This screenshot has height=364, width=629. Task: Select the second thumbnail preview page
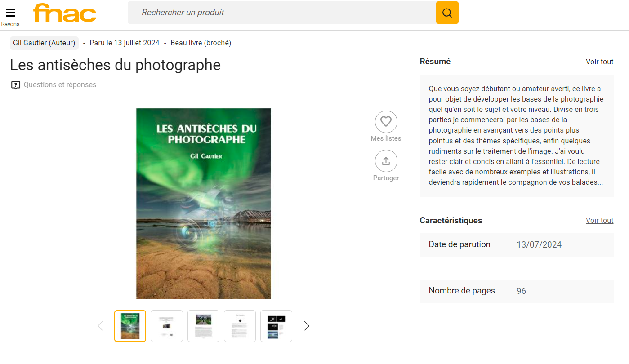click(x=167, y=326)
